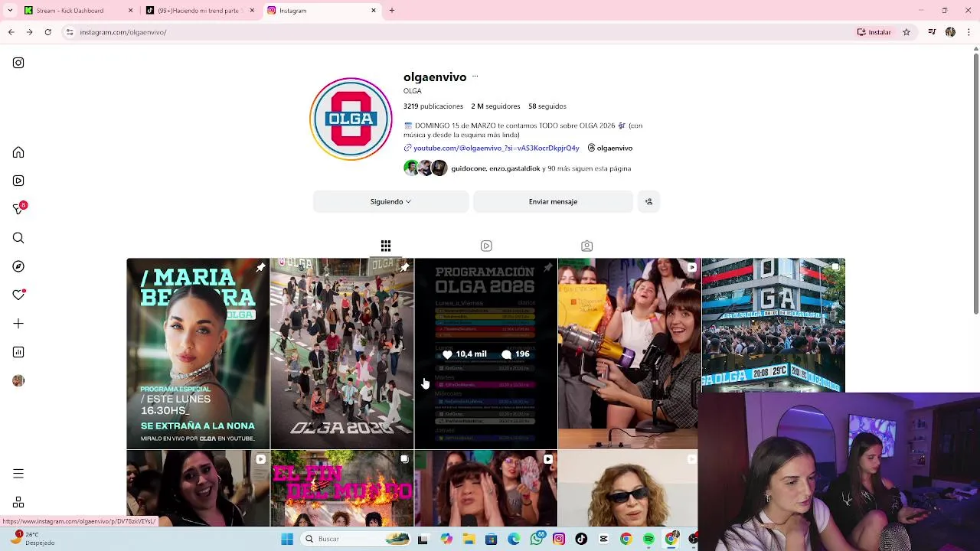Open the media control toolbar icon
This screenshot has height=551, width=980.
(x=932, y=32)
